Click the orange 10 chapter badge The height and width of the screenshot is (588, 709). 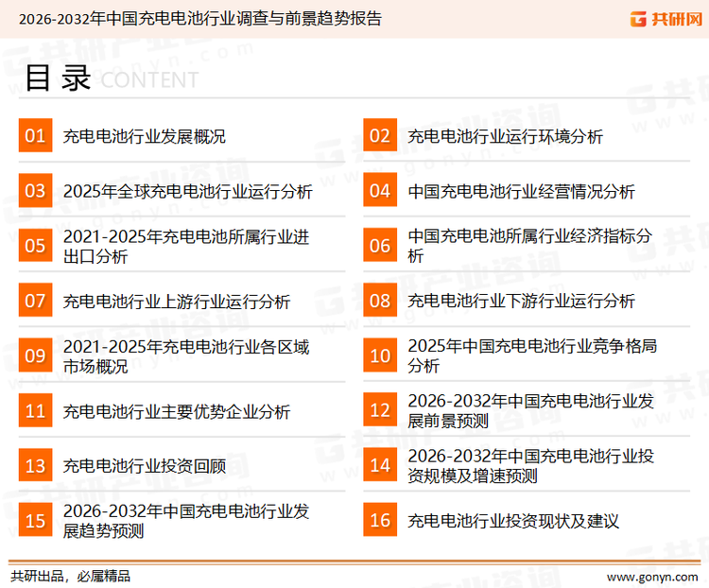click(380, 355)
